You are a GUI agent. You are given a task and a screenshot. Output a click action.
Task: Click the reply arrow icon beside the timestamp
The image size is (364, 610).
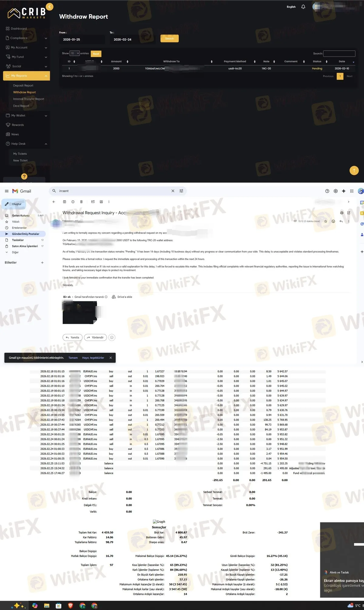click(341, 221)
